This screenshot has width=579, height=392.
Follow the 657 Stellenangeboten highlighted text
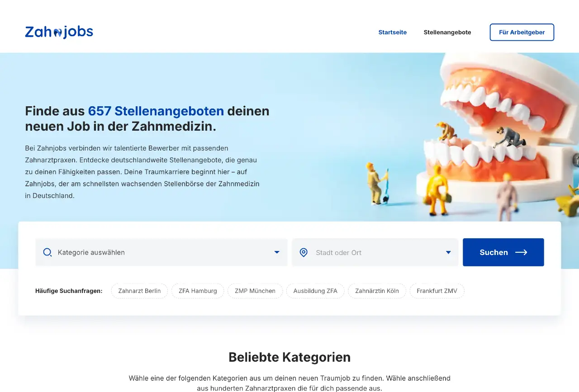coord(156,111)
